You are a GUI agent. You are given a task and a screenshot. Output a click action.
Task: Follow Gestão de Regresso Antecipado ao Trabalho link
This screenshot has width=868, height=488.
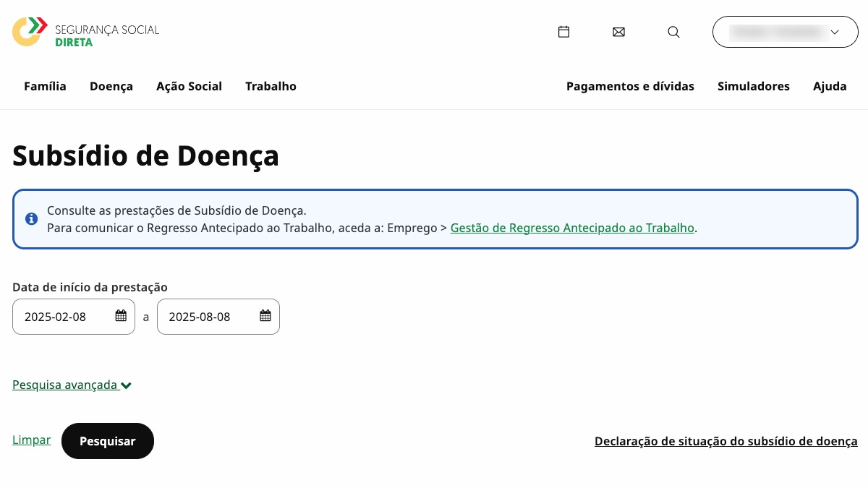pos(571,228)
